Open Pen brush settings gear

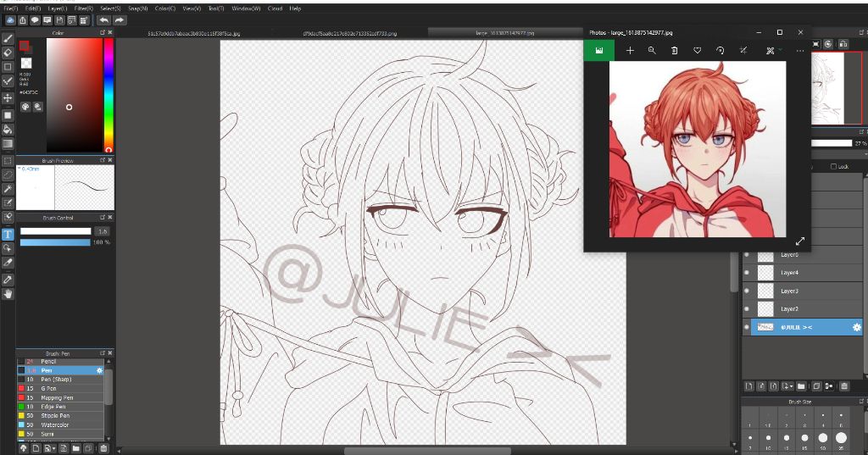pos(100,370)
